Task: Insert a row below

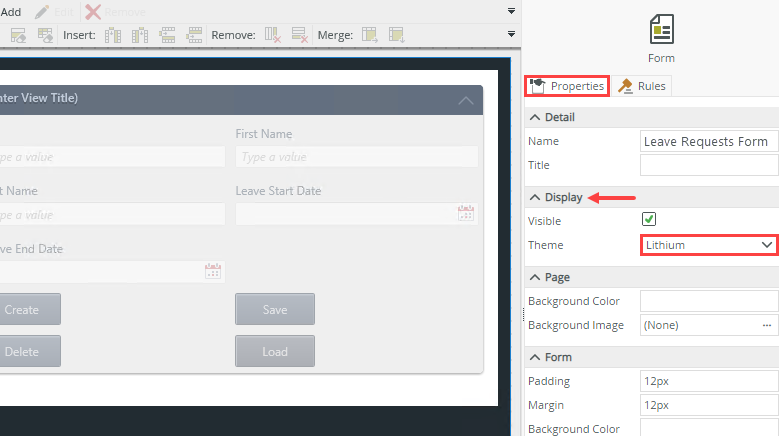Action: coord(194,35)
